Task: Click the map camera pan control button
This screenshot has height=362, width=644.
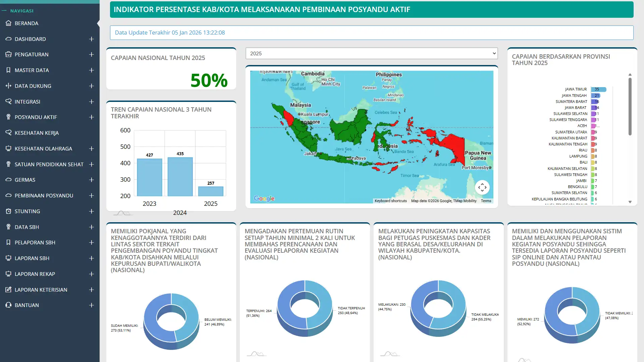Action: (x=482, y=187)
